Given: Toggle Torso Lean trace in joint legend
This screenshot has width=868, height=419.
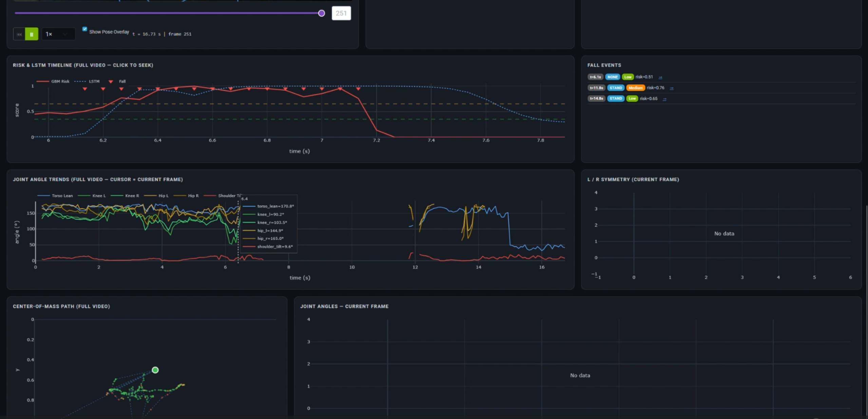Looking at the screenshot, I should click(62, 196).
